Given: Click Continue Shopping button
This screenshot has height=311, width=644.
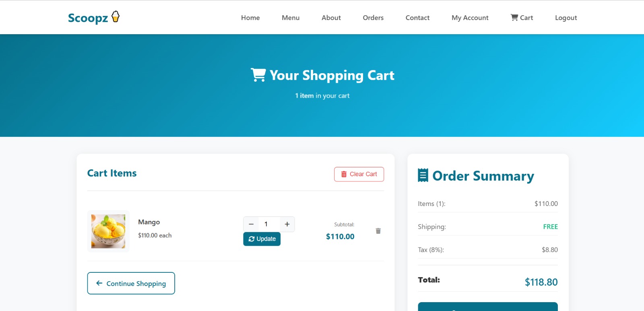Looking at the screenshot, I should pyautogui.click(x=131, y=283).
